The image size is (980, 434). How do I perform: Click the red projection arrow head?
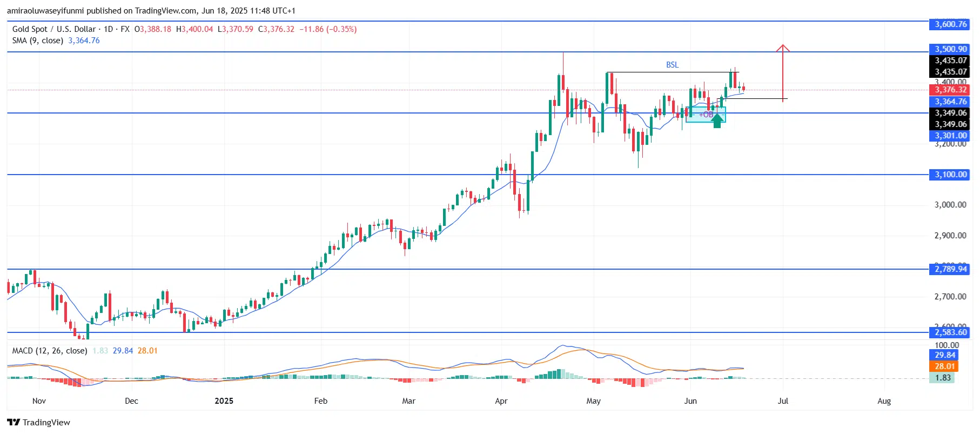point(783,49)
